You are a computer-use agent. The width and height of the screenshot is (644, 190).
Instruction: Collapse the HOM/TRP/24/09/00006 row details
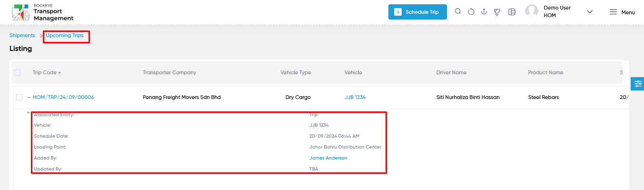pos(29,97)
